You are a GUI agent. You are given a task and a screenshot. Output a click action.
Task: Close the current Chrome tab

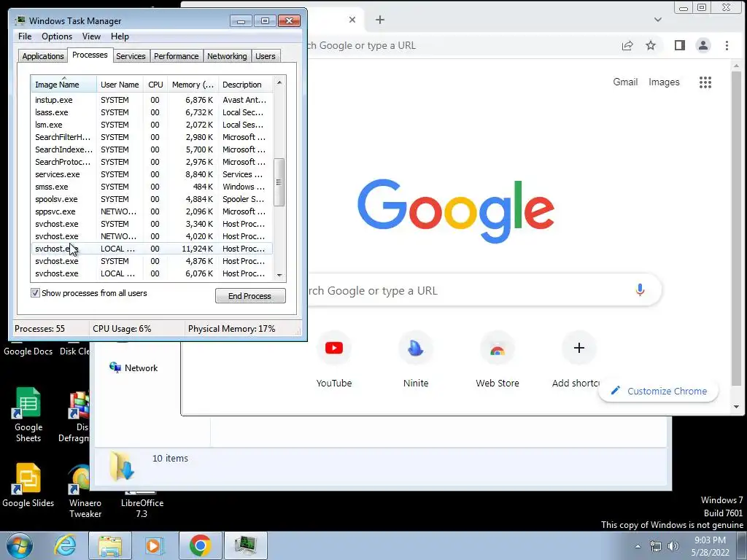[352, 20]
